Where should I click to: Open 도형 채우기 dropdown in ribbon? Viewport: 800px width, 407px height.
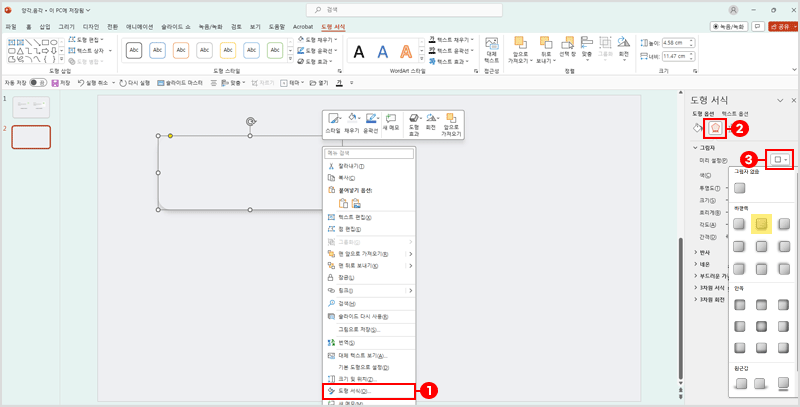(316, 39)
